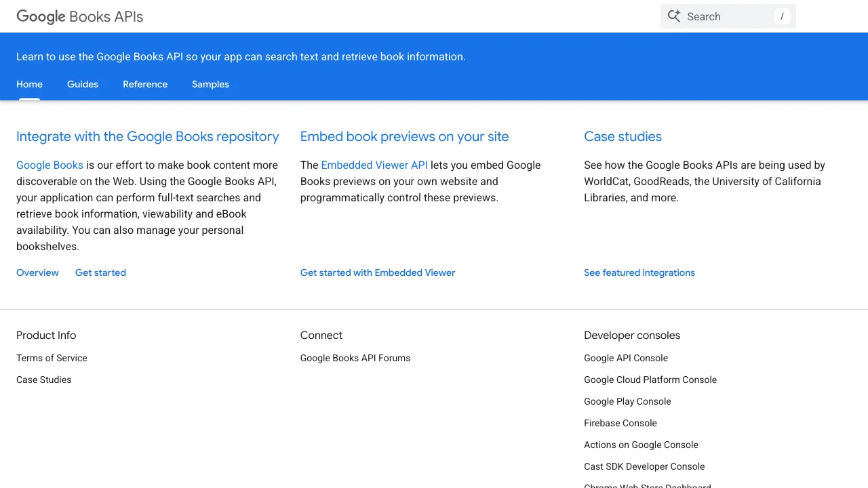Open the Samples tab
Screen dimensions: 868x488
[210, 84]
